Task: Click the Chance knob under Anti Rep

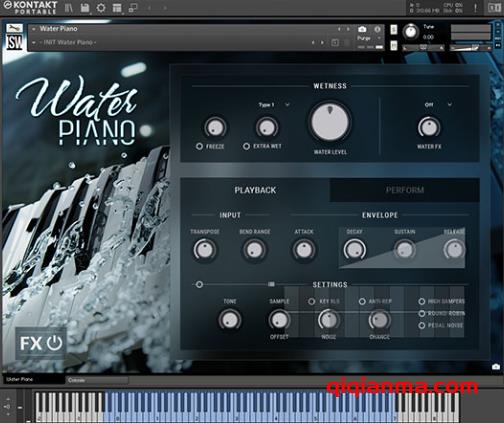Action: point(379,320)
